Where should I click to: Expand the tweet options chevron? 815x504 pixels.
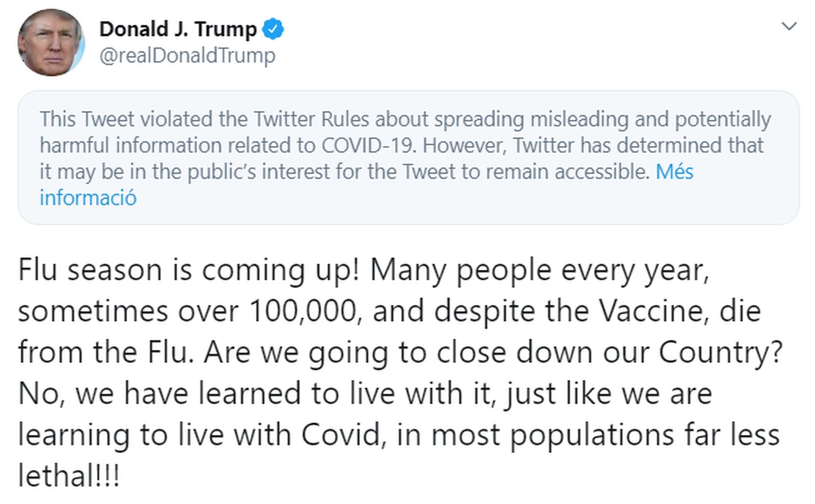(789, 26)
